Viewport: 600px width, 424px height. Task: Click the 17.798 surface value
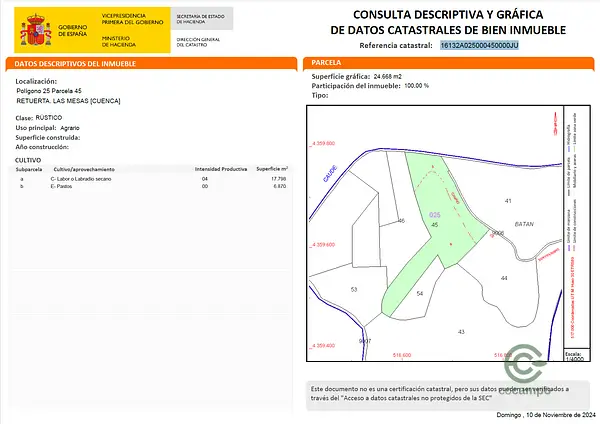click(x=279, y=179)
